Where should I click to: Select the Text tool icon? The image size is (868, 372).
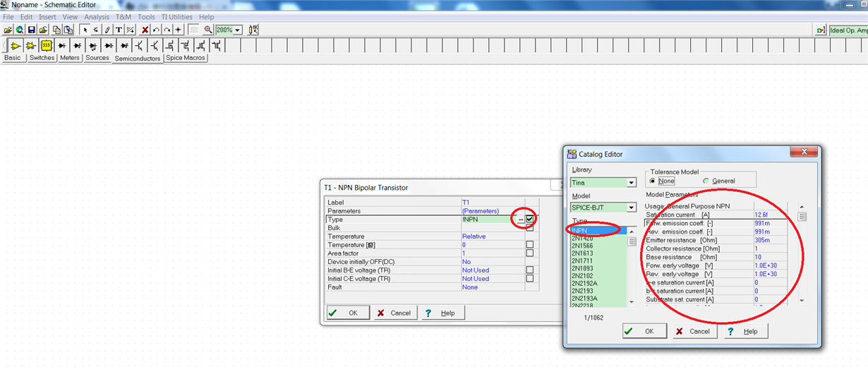[119, 30]
